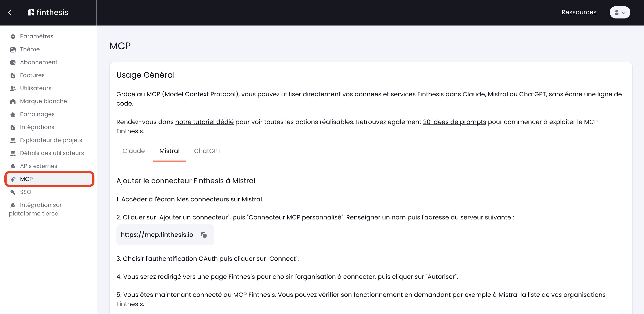The width and height of the screenshot is (644, 314).
Task: Click the Parrainages star icon
Action: (13, 115)
